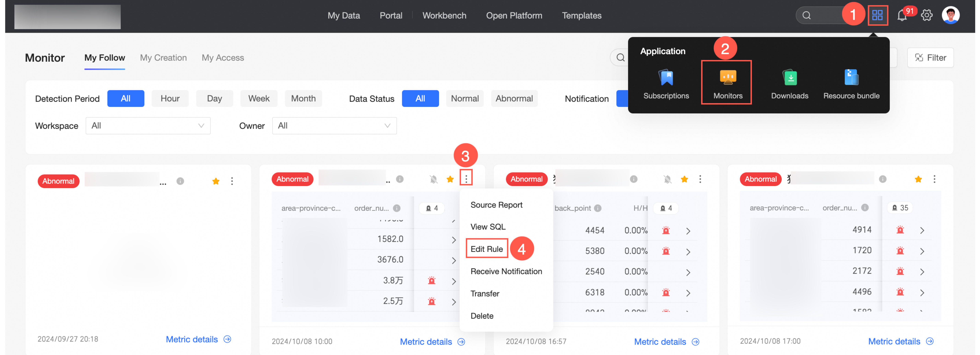Image resolution: width=980 pixels, height=355 pixels.
Task: Click info icon on the 2024/10/08 17:00 card title
Action: (x=883, y=179)
